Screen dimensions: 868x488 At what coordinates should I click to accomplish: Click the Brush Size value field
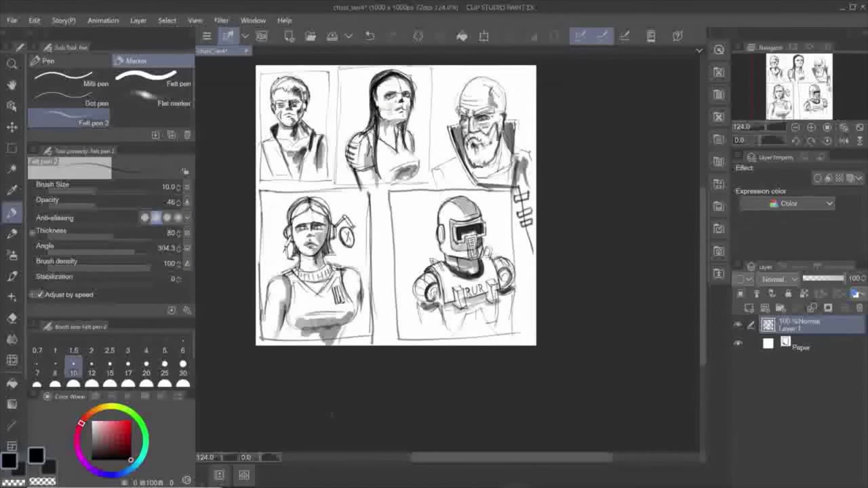click(168, 186)
